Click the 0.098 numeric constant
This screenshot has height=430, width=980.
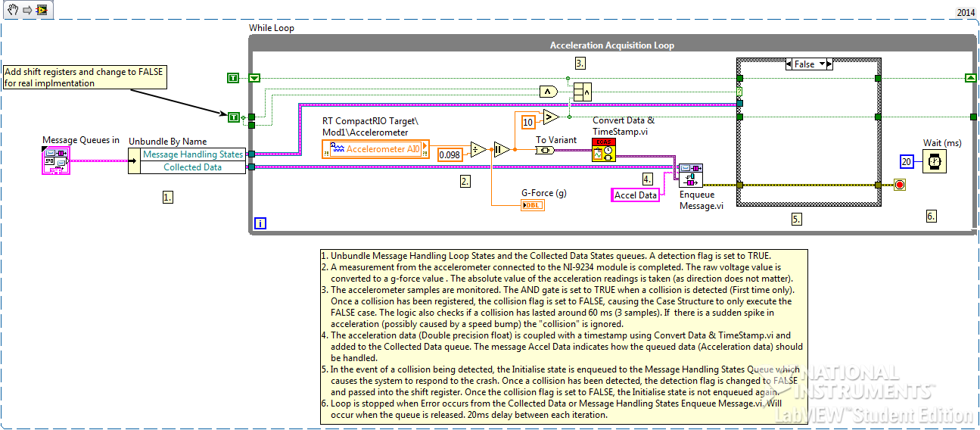click(450, 154)
